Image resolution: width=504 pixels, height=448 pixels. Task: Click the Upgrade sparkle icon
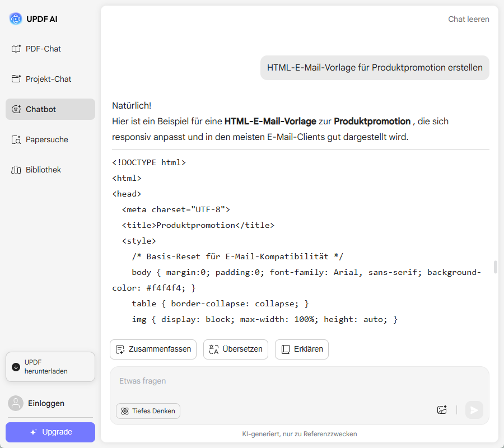(x=34, y=432)
